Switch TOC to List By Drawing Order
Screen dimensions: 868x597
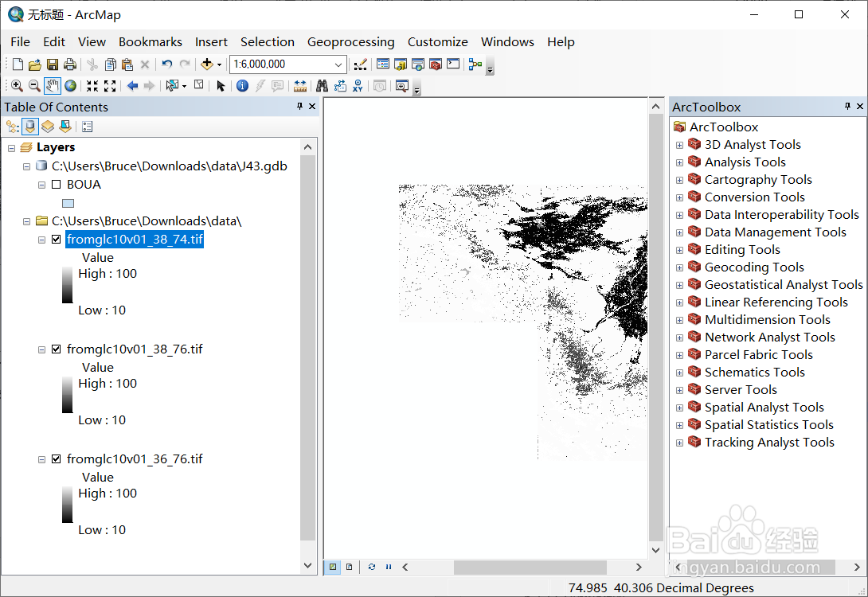pyautogui.click(x=13, y=127)
